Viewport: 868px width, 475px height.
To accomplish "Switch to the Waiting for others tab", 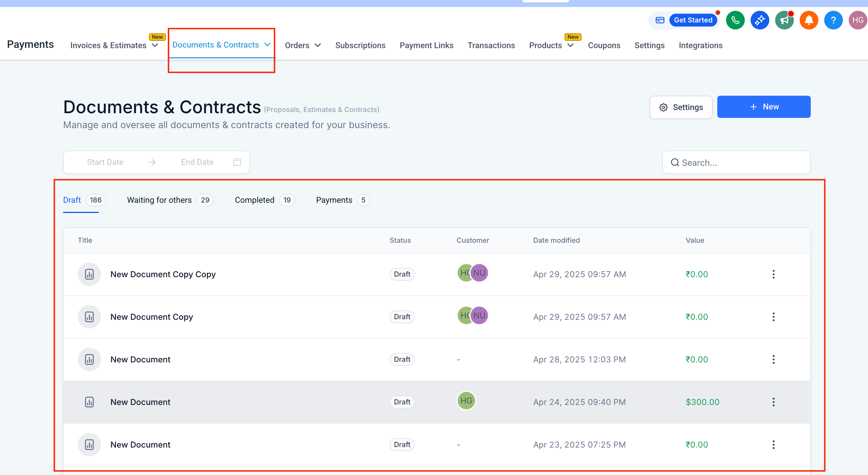I will tap(159, 200).
